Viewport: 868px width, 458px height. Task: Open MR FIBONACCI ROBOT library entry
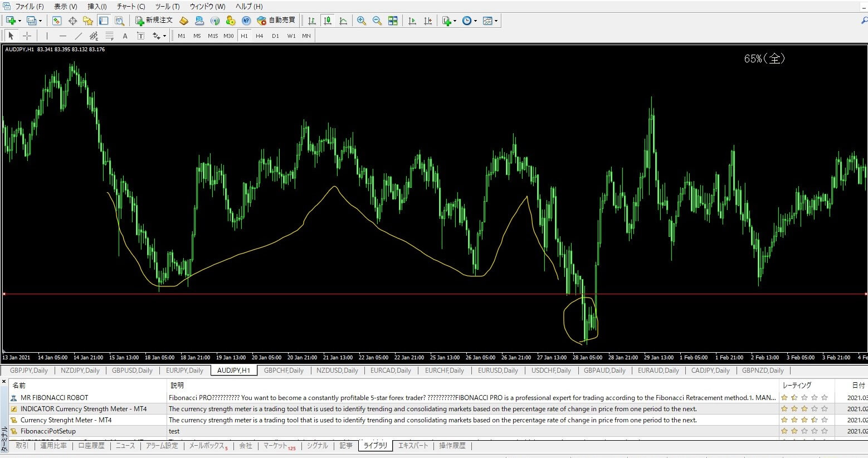tap(54, 398)
